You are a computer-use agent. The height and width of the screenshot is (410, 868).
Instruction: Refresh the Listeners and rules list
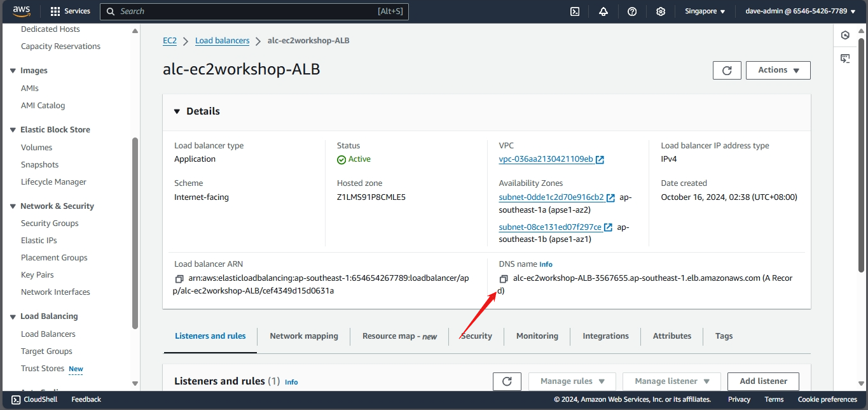click(507, 381)
